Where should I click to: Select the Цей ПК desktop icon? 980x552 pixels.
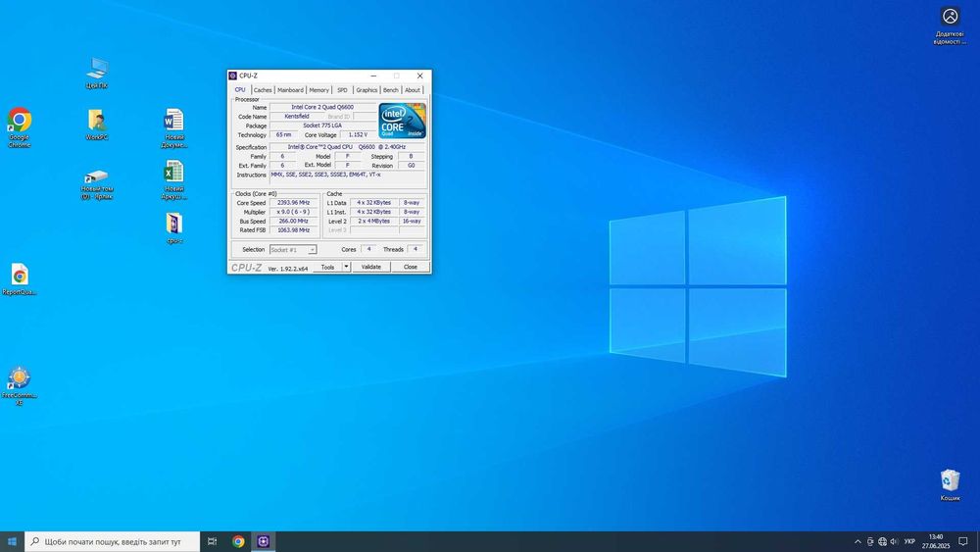[97, 70]
